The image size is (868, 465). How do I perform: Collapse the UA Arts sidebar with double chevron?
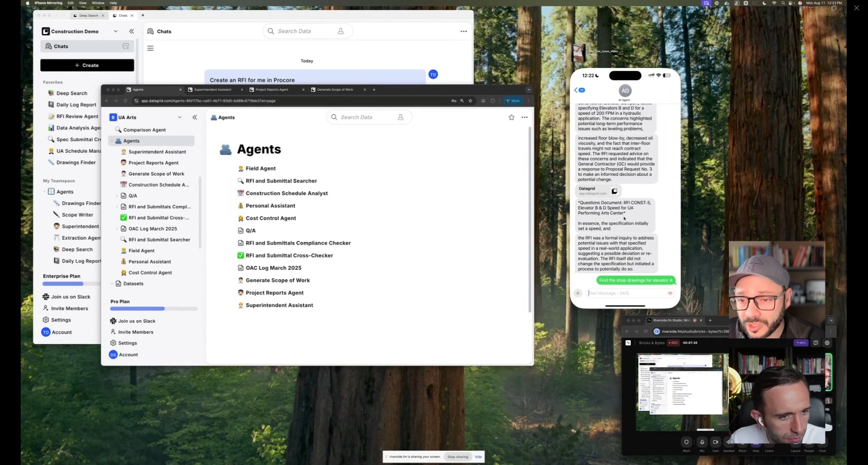(195, 117)
